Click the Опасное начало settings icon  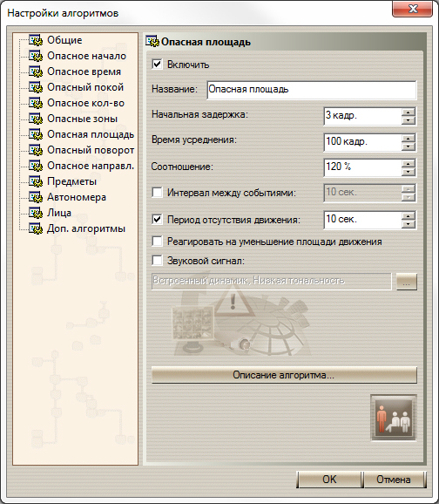pos(36,56)
